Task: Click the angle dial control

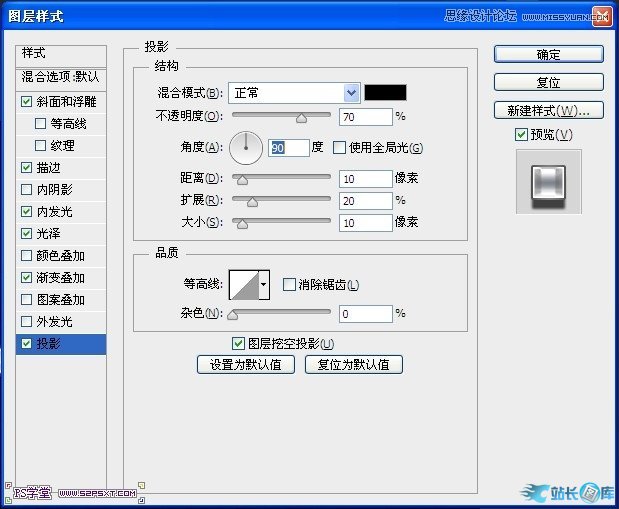Action: tap(245, 147)
